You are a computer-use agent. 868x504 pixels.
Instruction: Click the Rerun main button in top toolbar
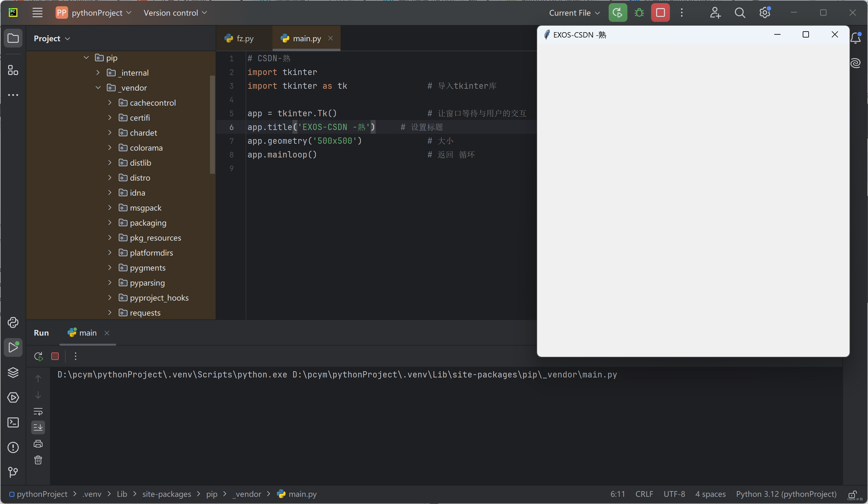(618, 13)
